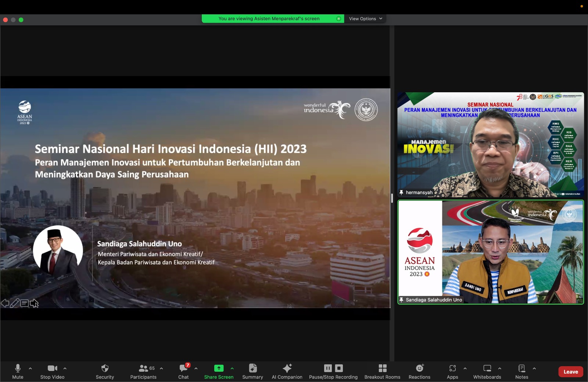Pause the recording
The image size is (588, 382).
(x=328, y=368)
